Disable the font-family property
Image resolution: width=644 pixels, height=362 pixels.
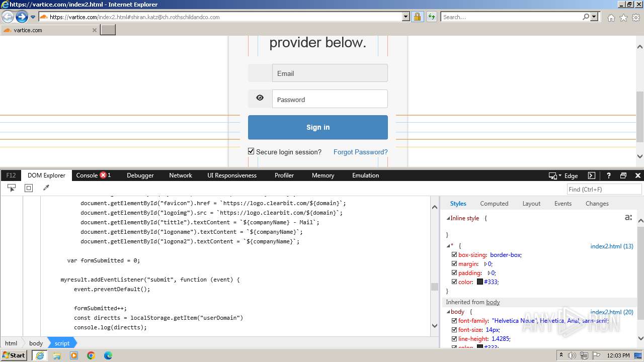tap(454, 321)
